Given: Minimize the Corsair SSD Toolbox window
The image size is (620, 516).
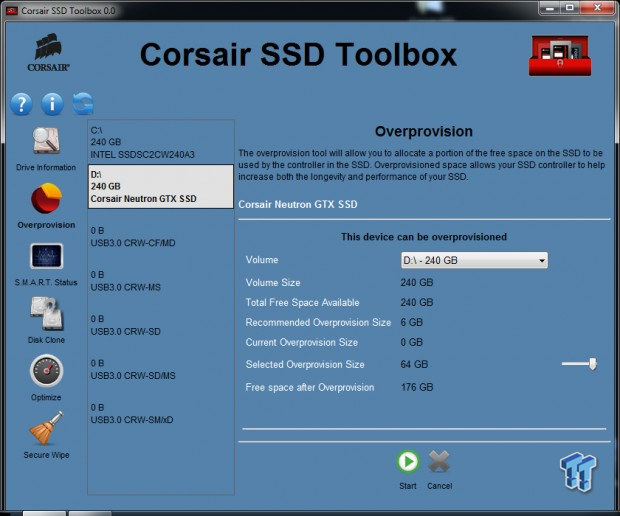Looking at the screenshot, I should tap(550, 8).
